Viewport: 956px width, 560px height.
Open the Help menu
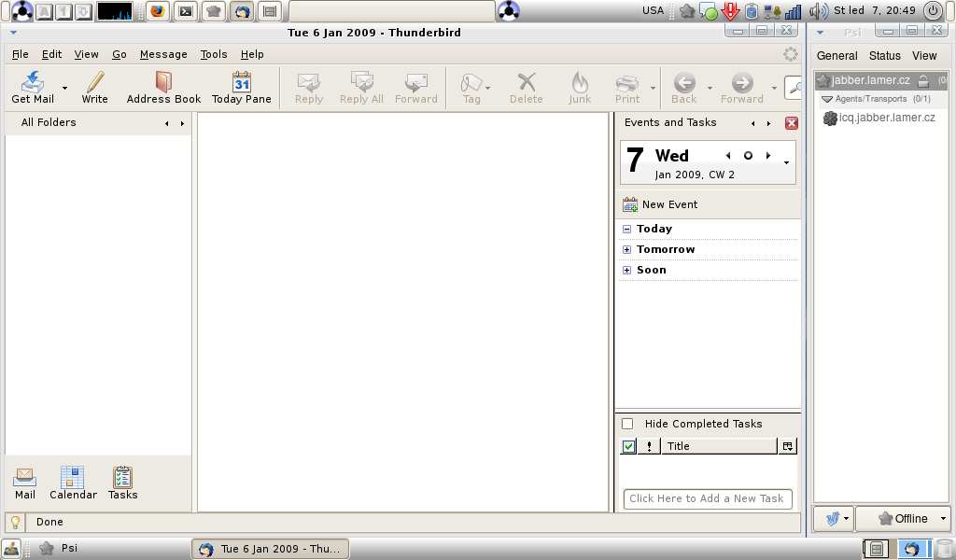(x=252, y=54)
